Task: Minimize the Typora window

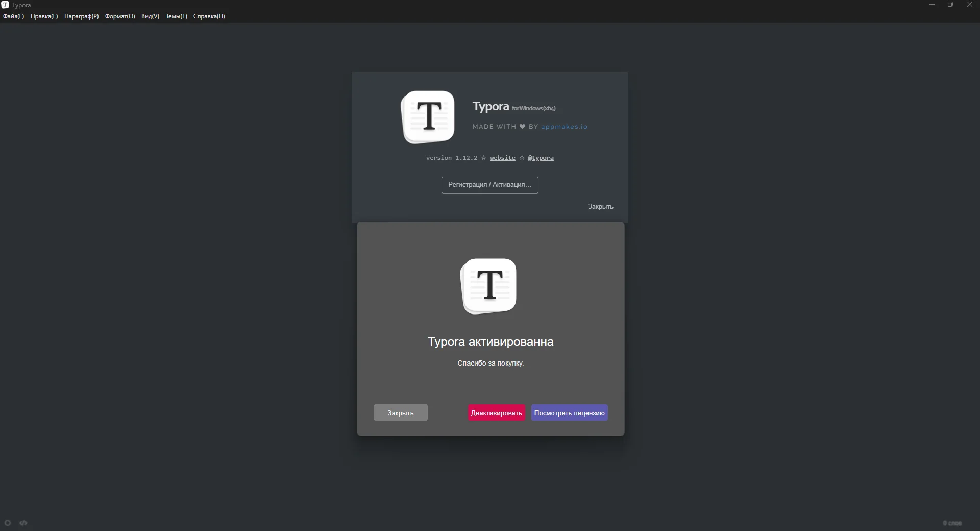Action: (x=932, y=5)
